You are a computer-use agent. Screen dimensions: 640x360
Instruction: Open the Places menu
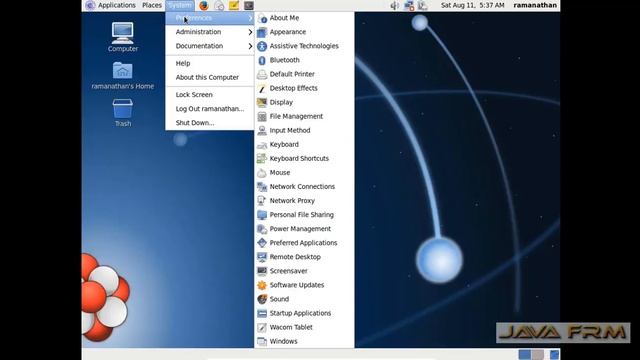pyautogui.click(x=152, y=5)
